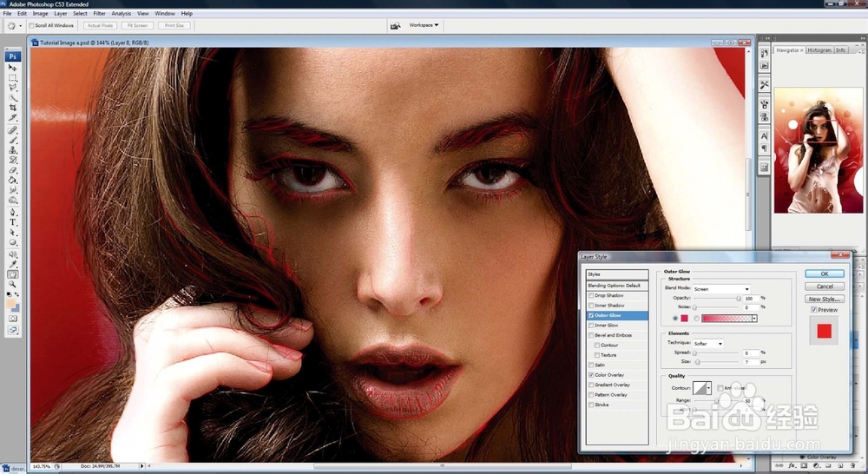Open the Character panel icon
This screenshot has height=474, width=868.
tap(765, 135)
